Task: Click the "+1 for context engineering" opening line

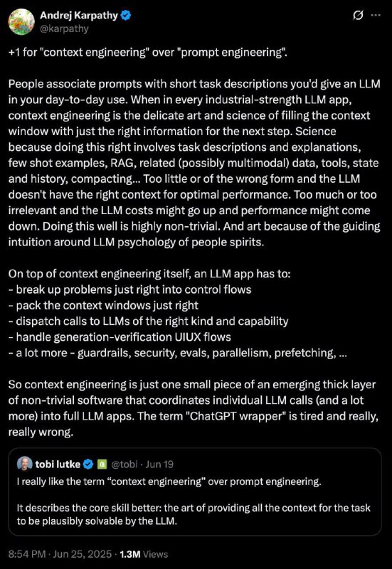Action: tap(148, 52)
